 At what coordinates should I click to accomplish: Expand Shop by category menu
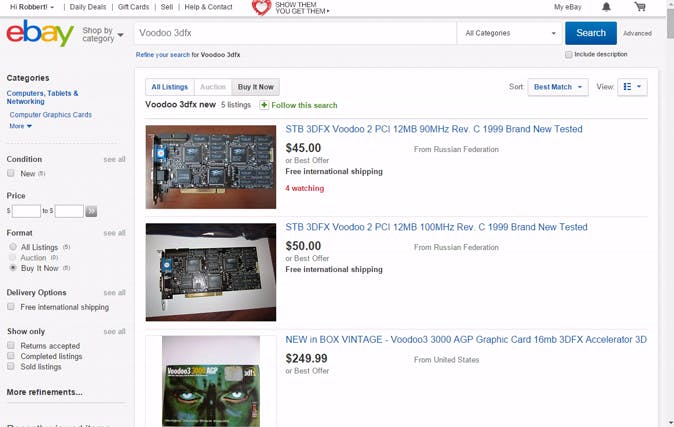pos(103,34)
